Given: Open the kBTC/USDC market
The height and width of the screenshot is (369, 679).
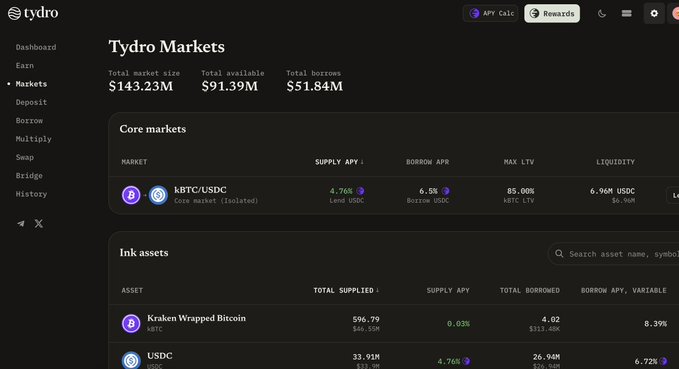Looking at the screenshot, I should (x=200, y=190).
